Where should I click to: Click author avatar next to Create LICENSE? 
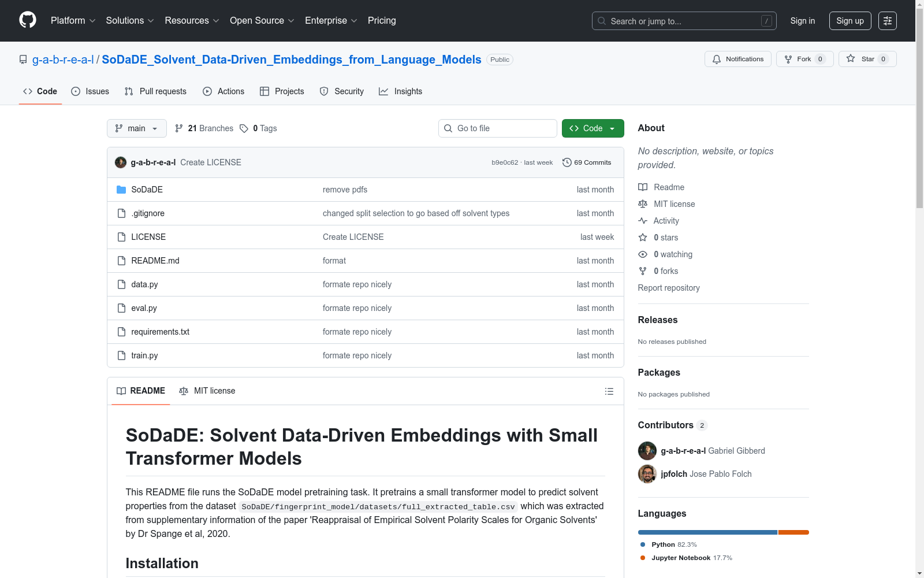point(121,162)
